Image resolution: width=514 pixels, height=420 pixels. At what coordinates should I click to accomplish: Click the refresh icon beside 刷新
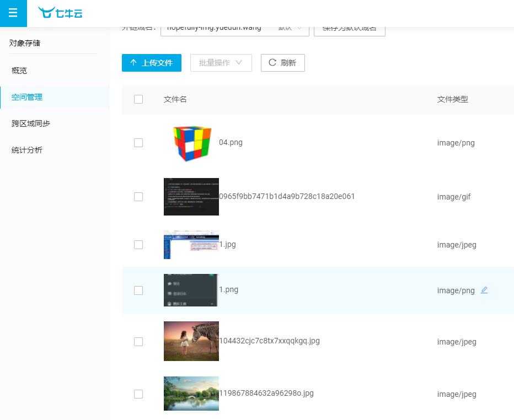tap(272, 62)
